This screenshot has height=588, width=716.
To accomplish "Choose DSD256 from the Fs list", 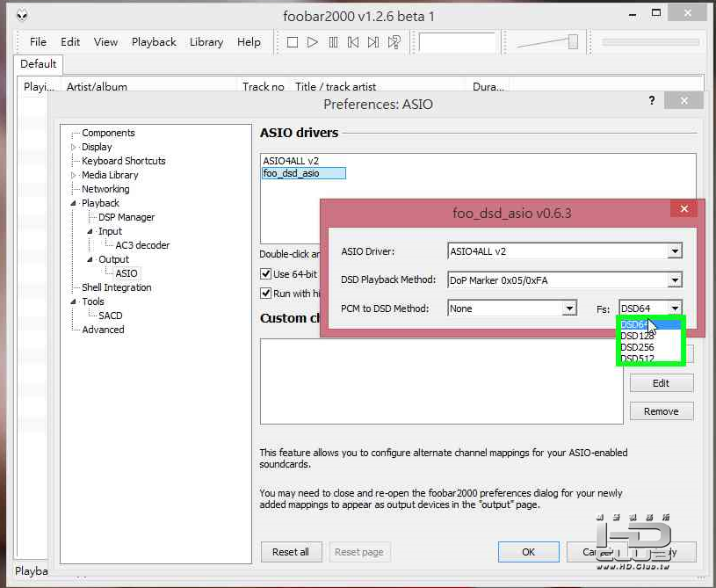I will pyautogui.click(x=650, y=347).
